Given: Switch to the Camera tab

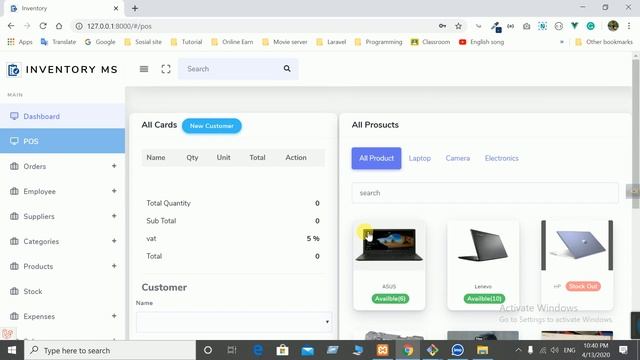Looking at the screenshot, I should pyautogui.click(x=458, y=158).
